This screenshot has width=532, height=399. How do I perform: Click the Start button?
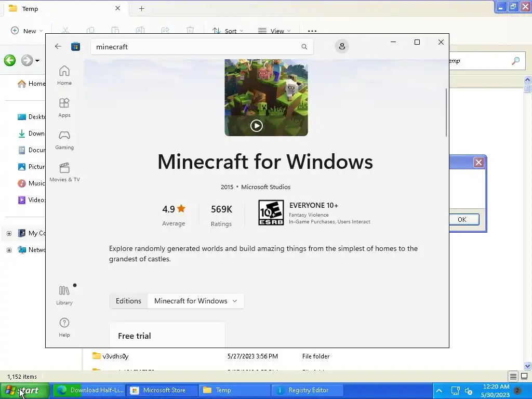coord(24,391)
